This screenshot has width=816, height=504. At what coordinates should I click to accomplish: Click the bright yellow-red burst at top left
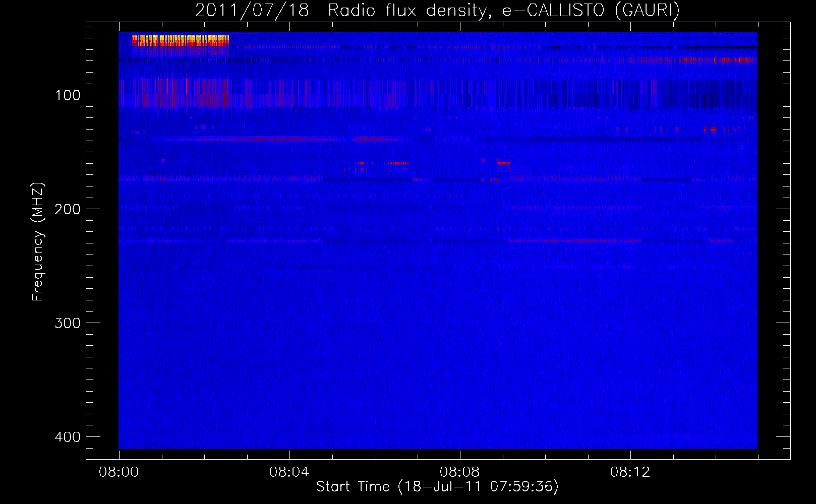point(180,40)
